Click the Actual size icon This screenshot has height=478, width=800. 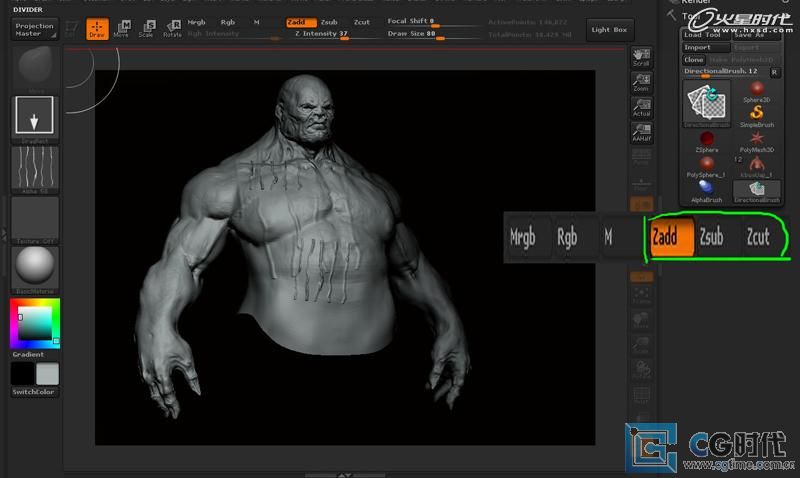tap(641, 107)
